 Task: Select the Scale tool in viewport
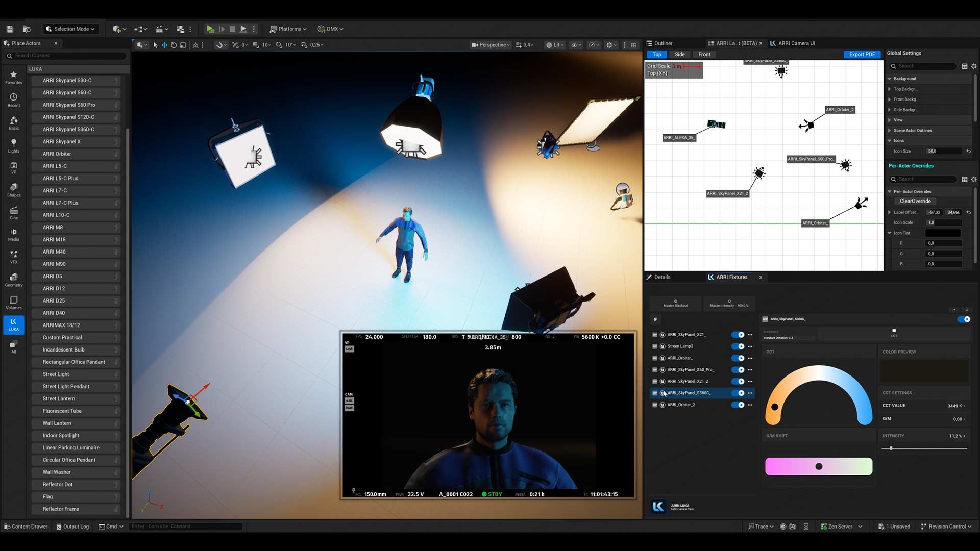click(183, 45)
